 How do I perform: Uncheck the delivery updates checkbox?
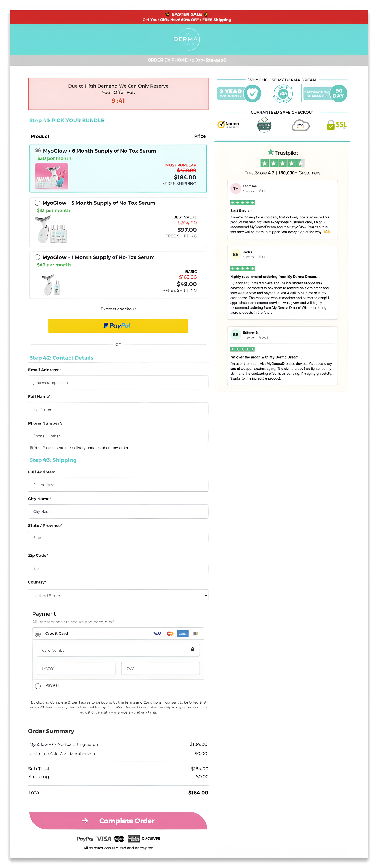click(x=31, y=448)
